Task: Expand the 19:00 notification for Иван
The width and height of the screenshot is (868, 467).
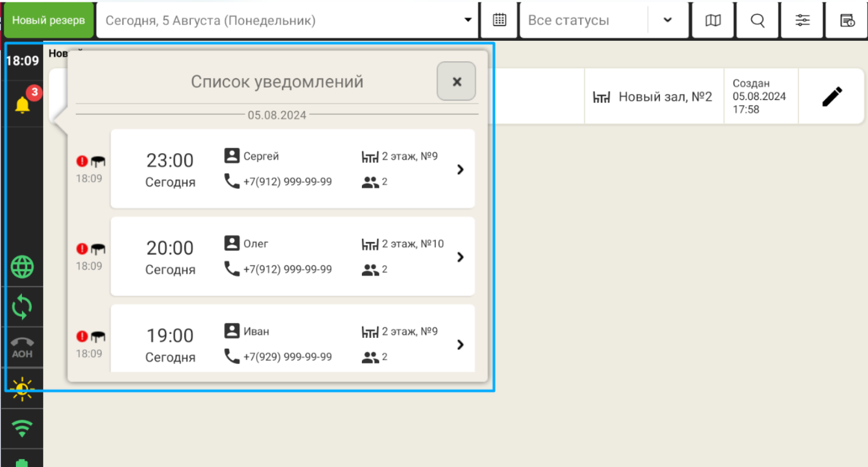Action: click(460, 344)
